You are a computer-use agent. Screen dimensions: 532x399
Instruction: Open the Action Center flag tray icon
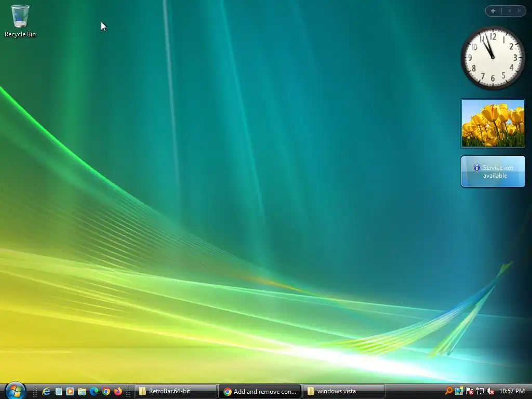pyautogui.click(x=470, y=391)
